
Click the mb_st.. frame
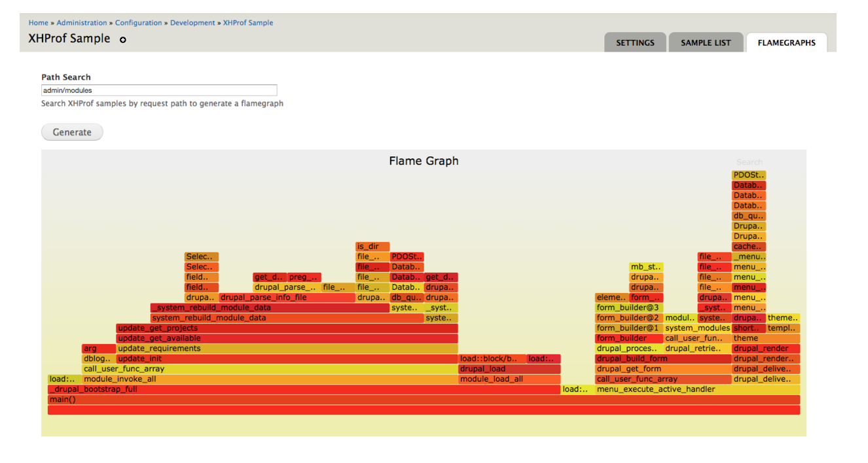[646, 267]
